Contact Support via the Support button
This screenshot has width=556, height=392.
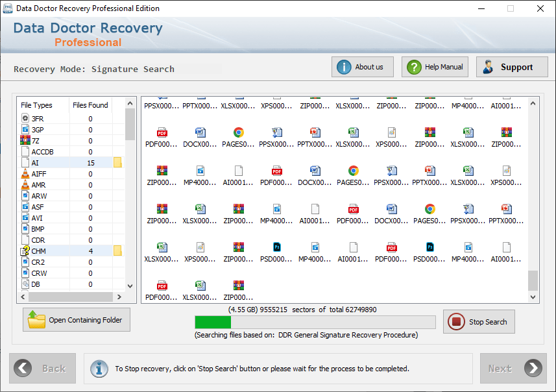pyautogui.click(x=512, y=67)
